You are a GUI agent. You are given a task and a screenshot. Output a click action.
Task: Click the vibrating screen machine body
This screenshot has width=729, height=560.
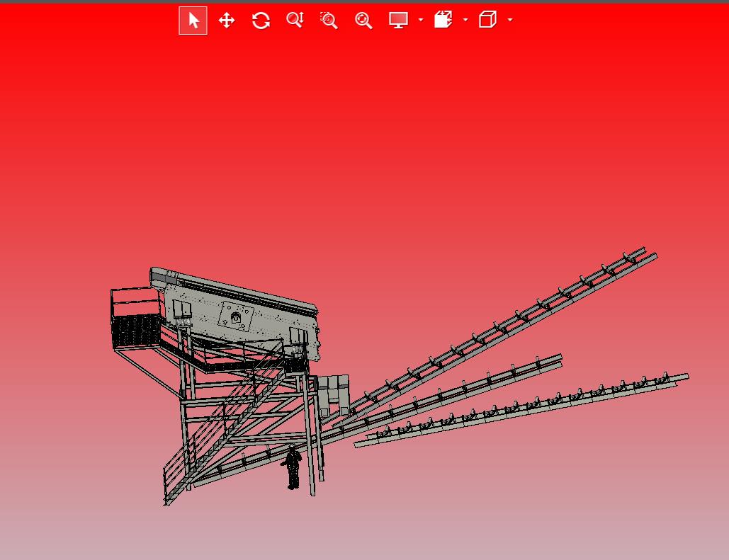click(237, 314)
